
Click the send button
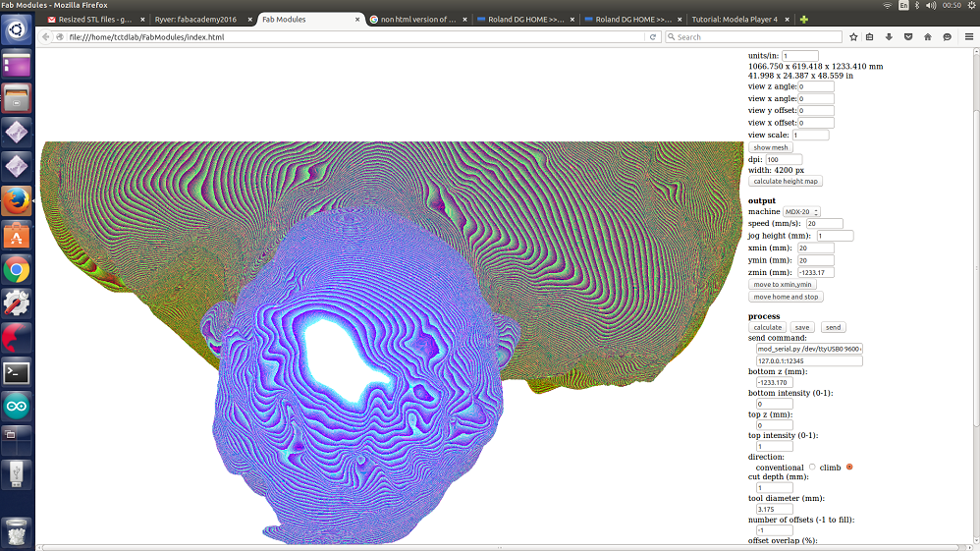(x=833, y=327)
